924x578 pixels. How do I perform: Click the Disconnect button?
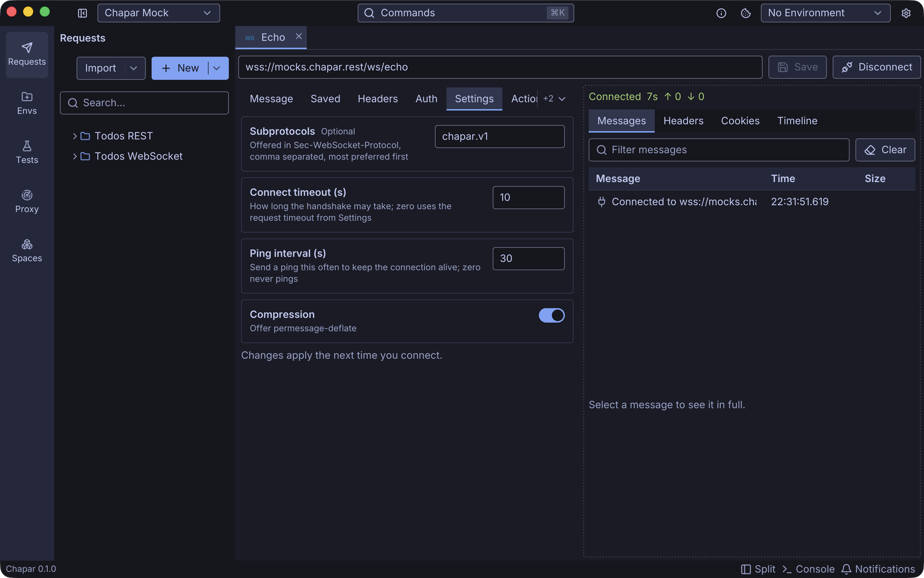[x=877, y=67]
